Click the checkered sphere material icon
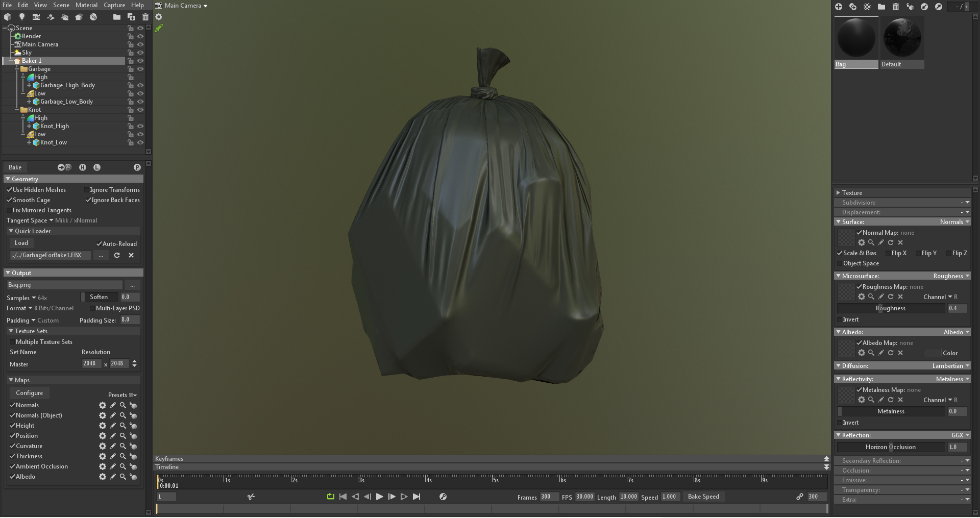This screenshot has height=518, width=980. pos(867,7)
